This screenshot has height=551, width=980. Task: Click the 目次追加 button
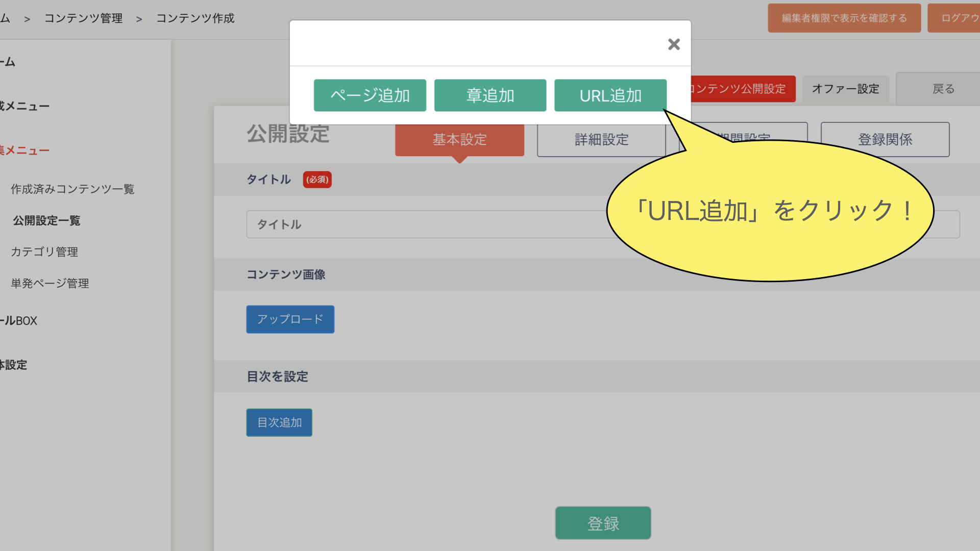coord(279,422)
